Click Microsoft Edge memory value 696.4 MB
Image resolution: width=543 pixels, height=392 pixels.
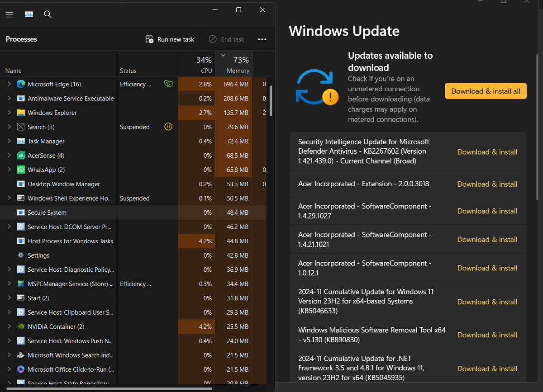click(x=236, y=84)
